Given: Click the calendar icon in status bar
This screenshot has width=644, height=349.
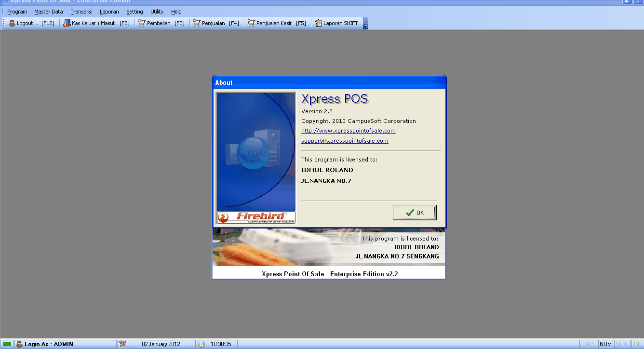Looking at the screenshot, I should [122, 344].
